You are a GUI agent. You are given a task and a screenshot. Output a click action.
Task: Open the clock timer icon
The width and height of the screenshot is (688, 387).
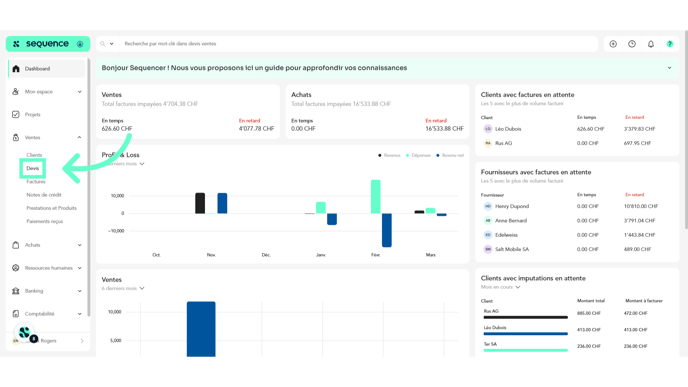tap(632, 44)
